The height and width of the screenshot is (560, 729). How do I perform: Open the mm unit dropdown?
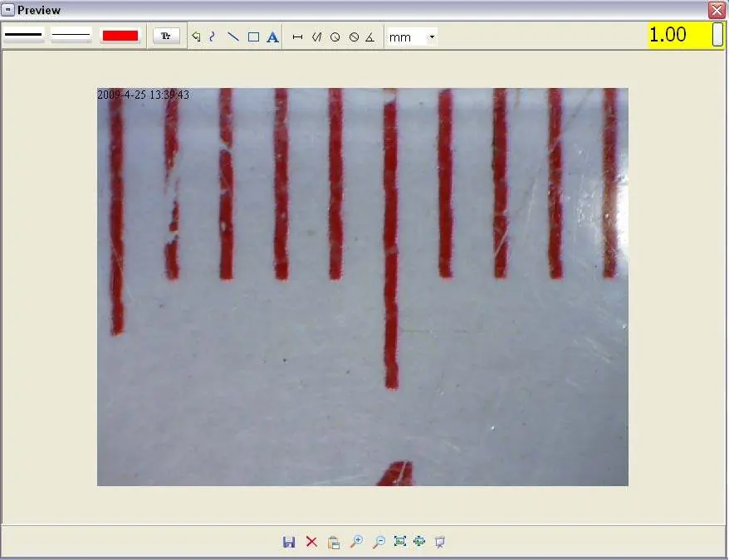coord(413,37)
